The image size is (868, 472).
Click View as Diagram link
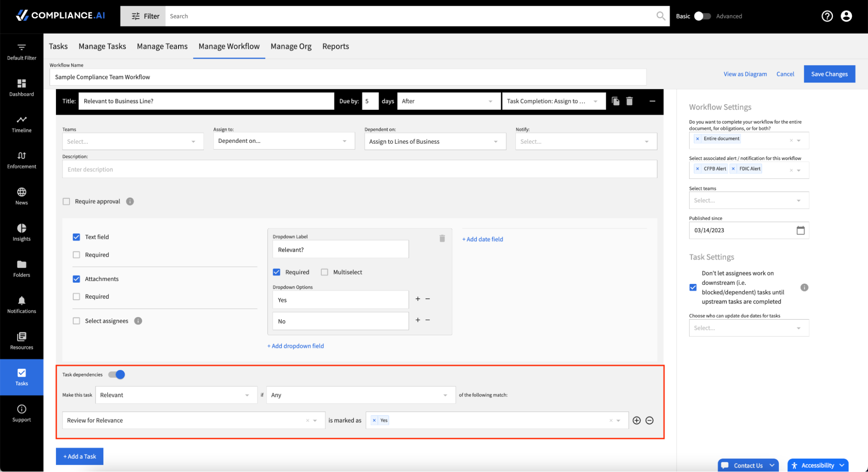tap(745, 74)
